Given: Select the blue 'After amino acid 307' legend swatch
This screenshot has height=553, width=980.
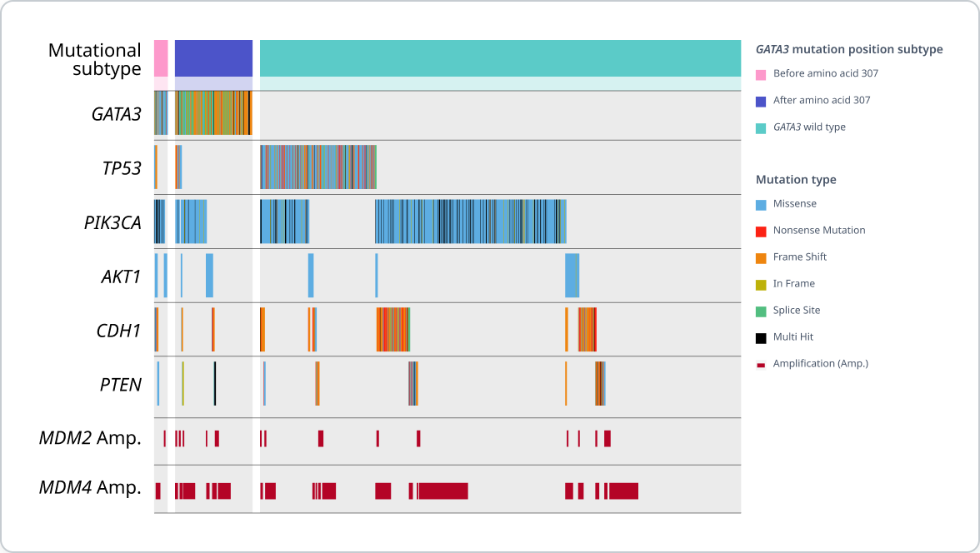Looking at the screenshot, I should pyautogui.click(x=760, y=99).
